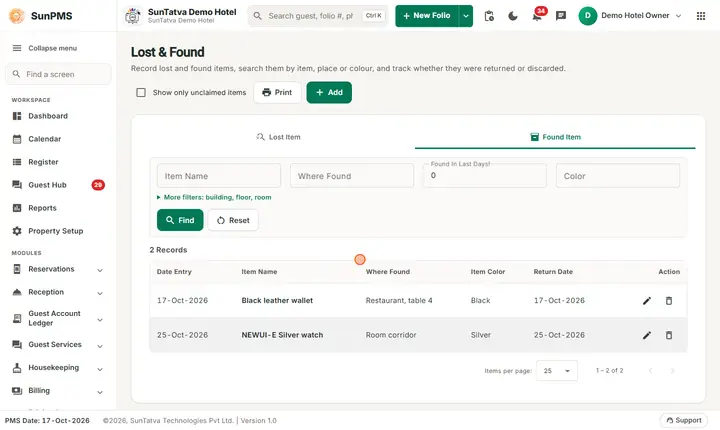Click the search magnifier icon in header
The width and height of the screenshot is (720, 430).
pyautogui.click(x=258, y=16)
